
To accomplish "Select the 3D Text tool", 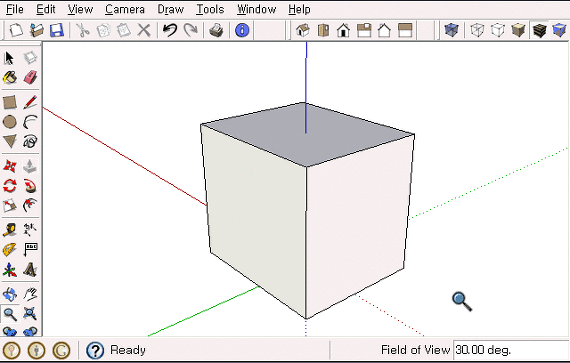I will click(30, 270).
